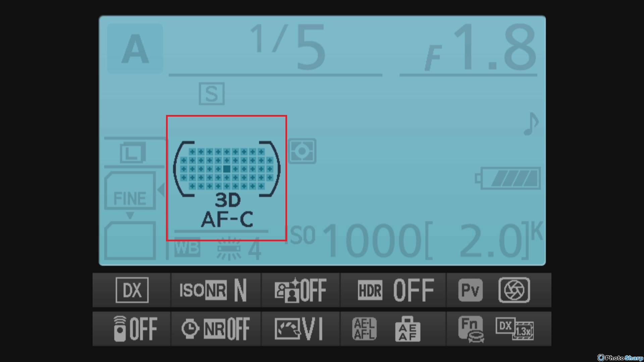The image size is (644, 362).
Task: Open the DX image area setting
Action: [132, 290]
